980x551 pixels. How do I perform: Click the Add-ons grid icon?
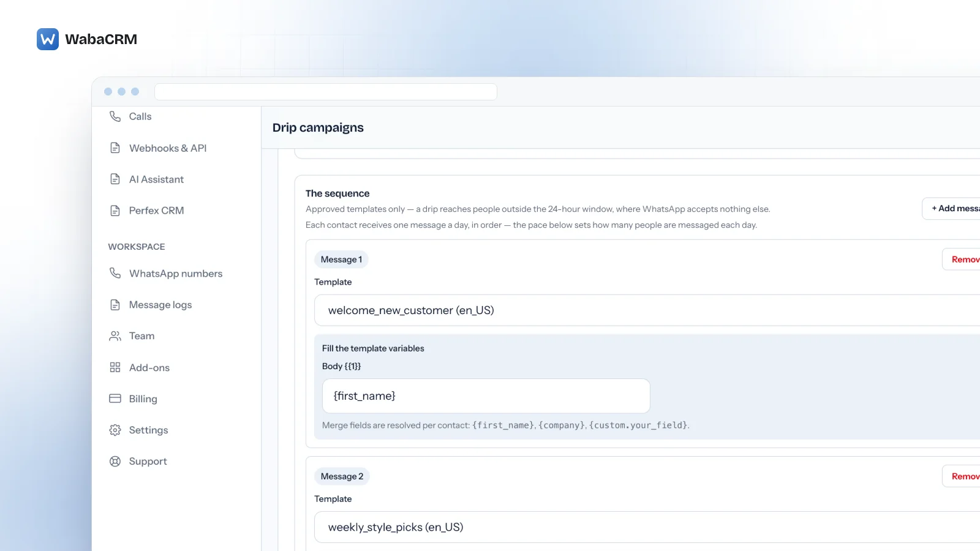(x=115, y=367)
